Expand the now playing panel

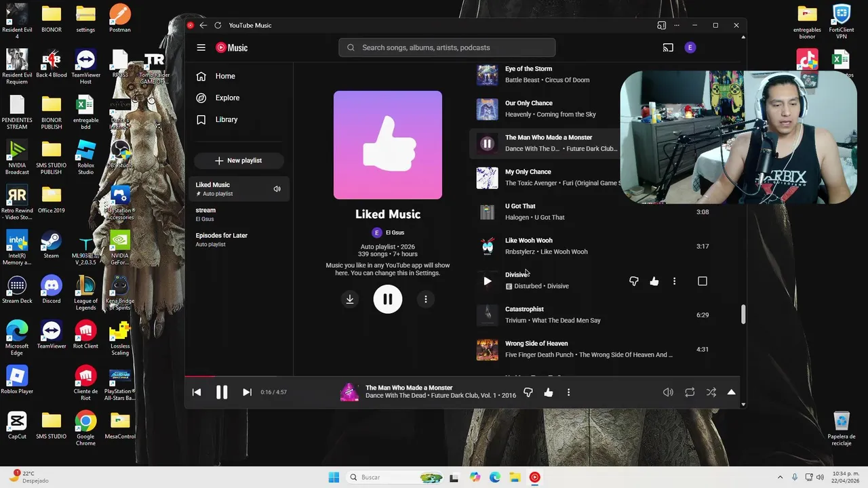[x=731, y=392]
